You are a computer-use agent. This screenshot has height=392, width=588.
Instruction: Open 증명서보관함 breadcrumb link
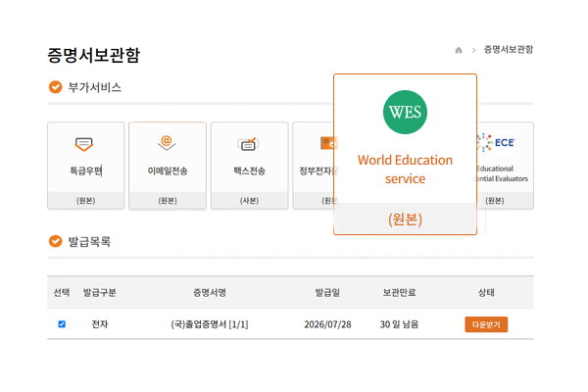[508, 50]
